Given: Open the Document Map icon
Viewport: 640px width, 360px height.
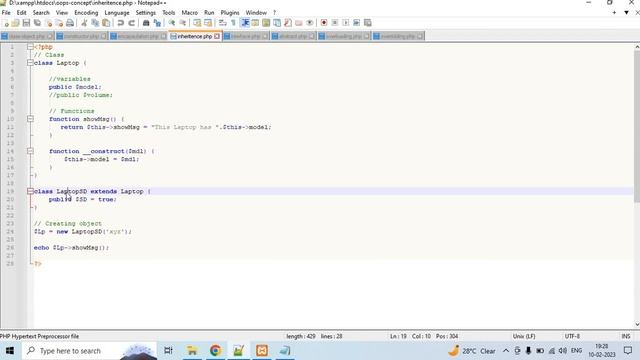Looking at the screenshot, I should 265,23.
